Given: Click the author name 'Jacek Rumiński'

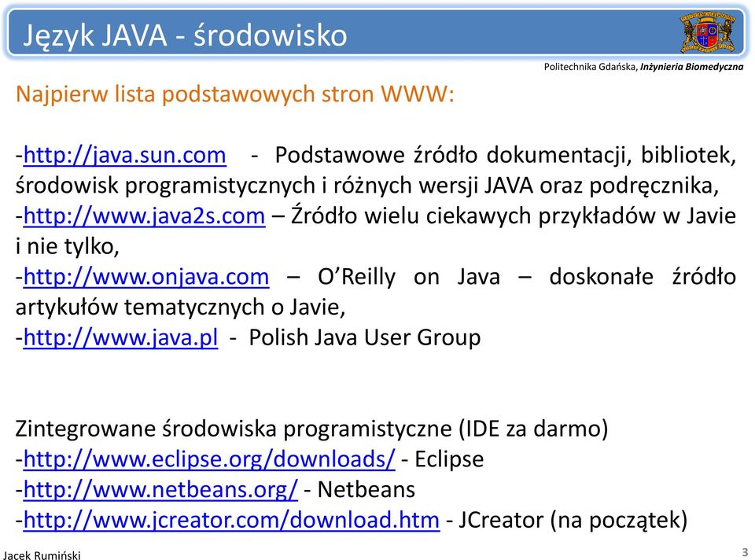Looking at the screenshot, I should pyautogui.click(x=42, y=555).
